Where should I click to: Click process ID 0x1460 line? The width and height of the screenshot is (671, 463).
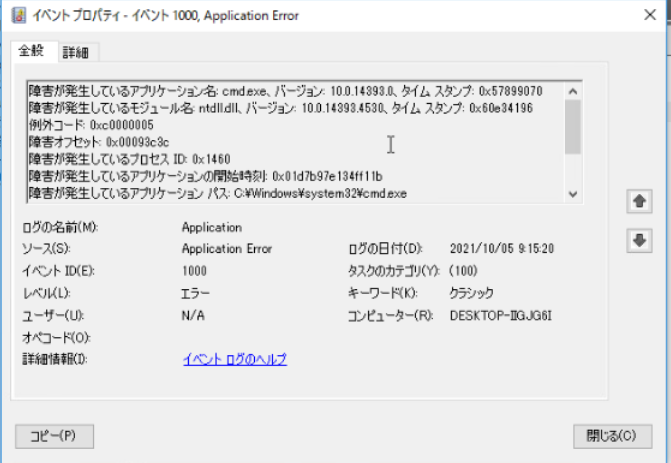tap(130, 159)
